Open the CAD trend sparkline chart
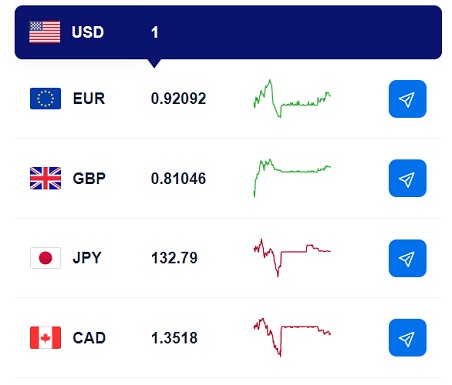452x385 pixels. pyautogui.click(x=292, y=337)
